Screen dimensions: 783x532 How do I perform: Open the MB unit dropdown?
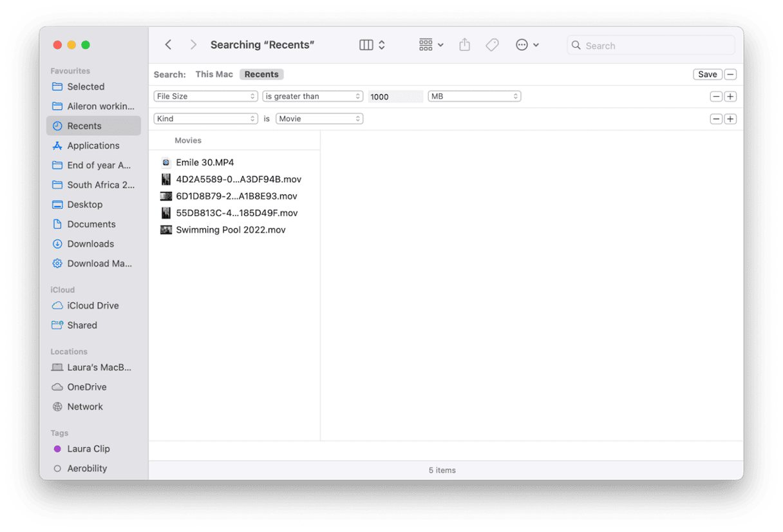pyautogui.click(x=475, y=96)
